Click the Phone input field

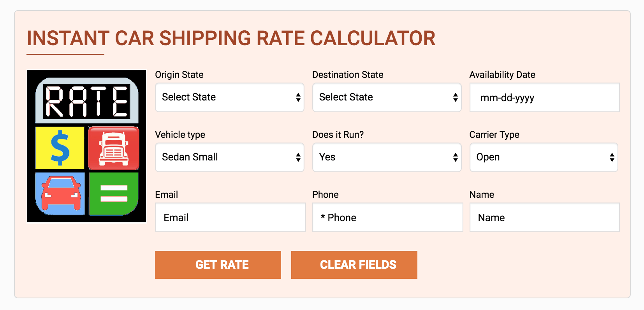point(388,217)
